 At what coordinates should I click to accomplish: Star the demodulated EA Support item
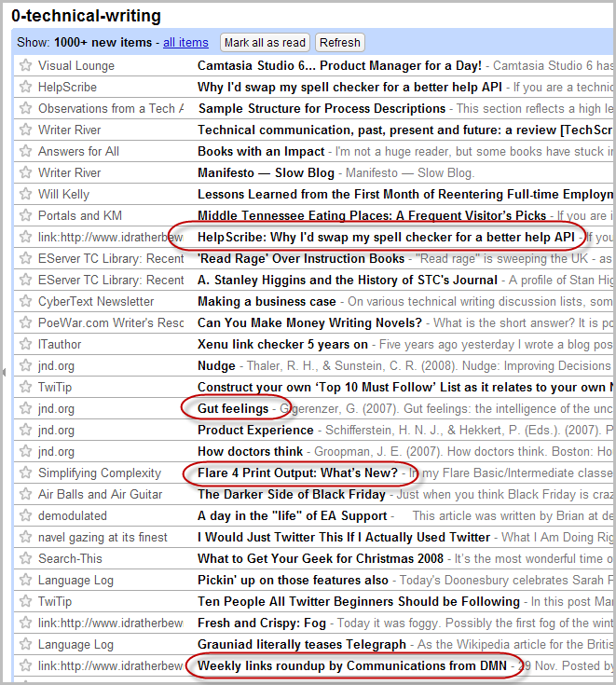tap(26, 515)
